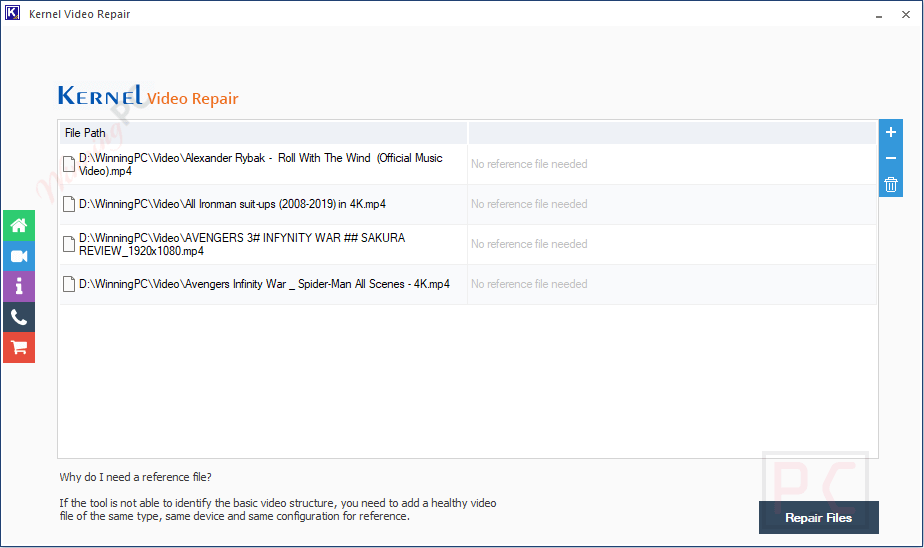Click the Repair Files button
The image size is (924, 548).
coord(819,517)
